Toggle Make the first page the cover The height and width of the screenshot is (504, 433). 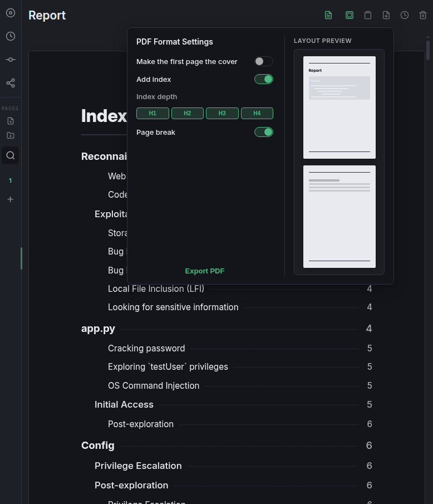pyautogui.click(x=264, y=61)
